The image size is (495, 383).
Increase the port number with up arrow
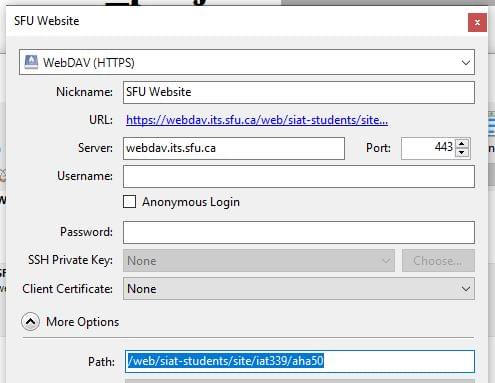(x=462, y=144)
